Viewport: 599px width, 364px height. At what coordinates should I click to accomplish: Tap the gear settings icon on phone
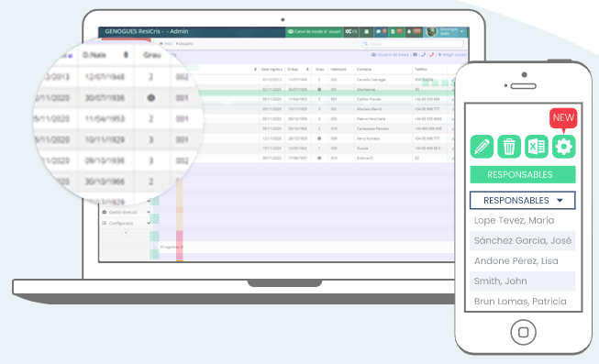coord(564,147)
